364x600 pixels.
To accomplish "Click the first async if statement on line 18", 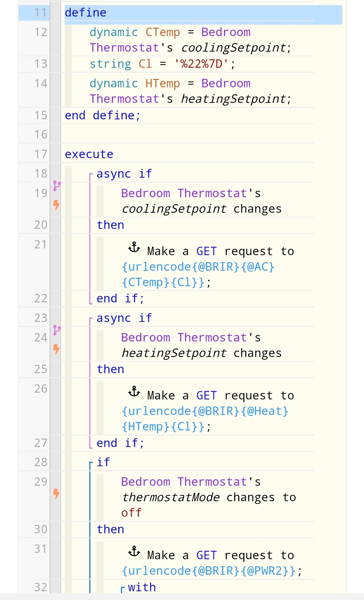I will point(124,174).
